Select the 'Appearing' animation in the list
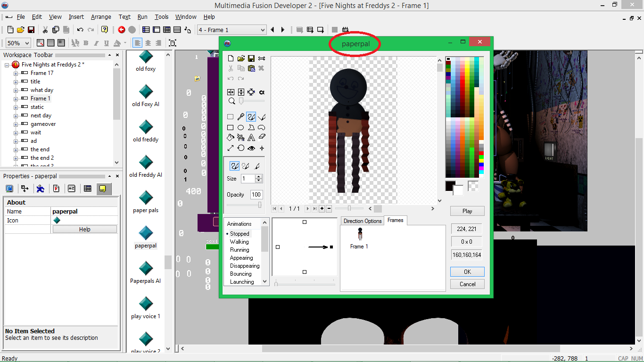 [241, 258]
